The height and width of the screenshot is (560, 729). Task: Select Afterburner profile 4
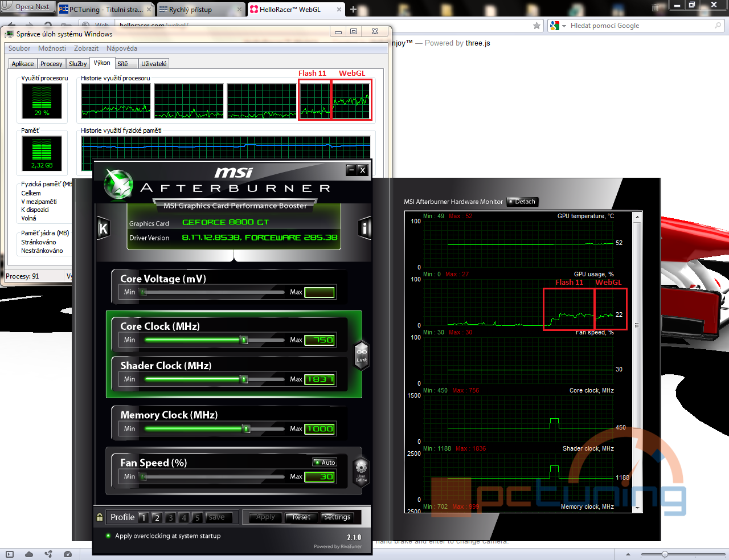click(183, 517)
